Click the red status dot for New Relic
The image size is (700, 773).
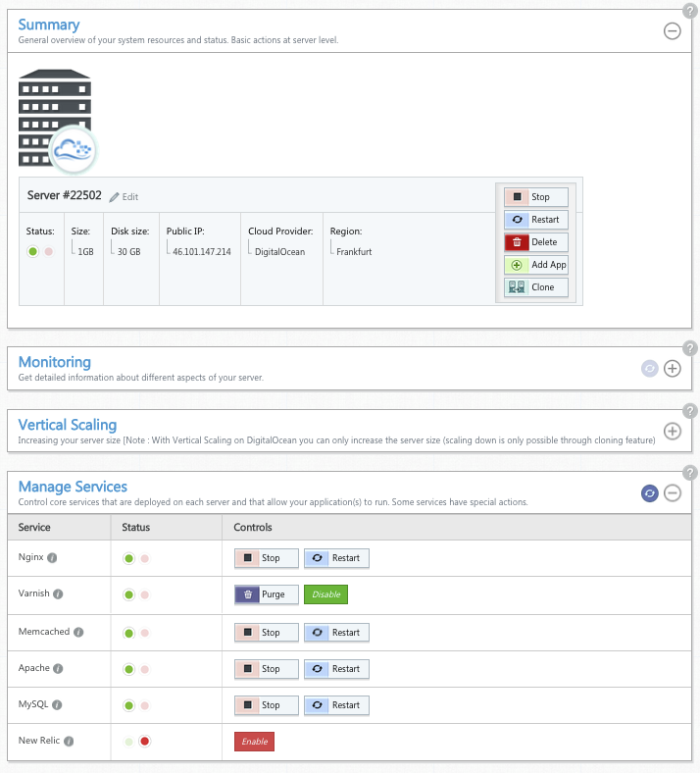click(144, 741)
